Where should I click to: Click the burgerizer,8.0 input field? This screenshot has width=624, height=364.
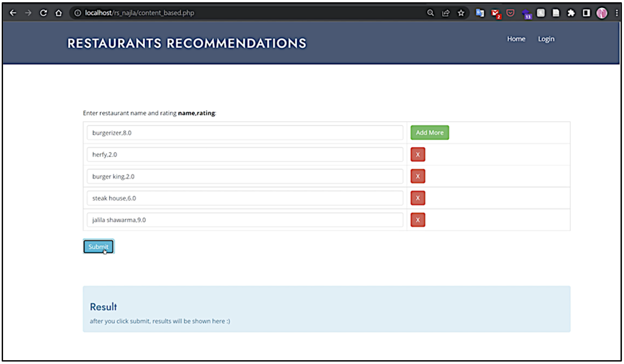tap(245, 133)
